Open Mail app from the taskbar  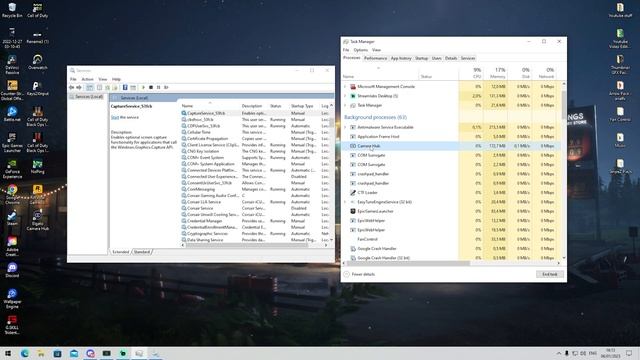pyautogui.click(x=74, y=353)
